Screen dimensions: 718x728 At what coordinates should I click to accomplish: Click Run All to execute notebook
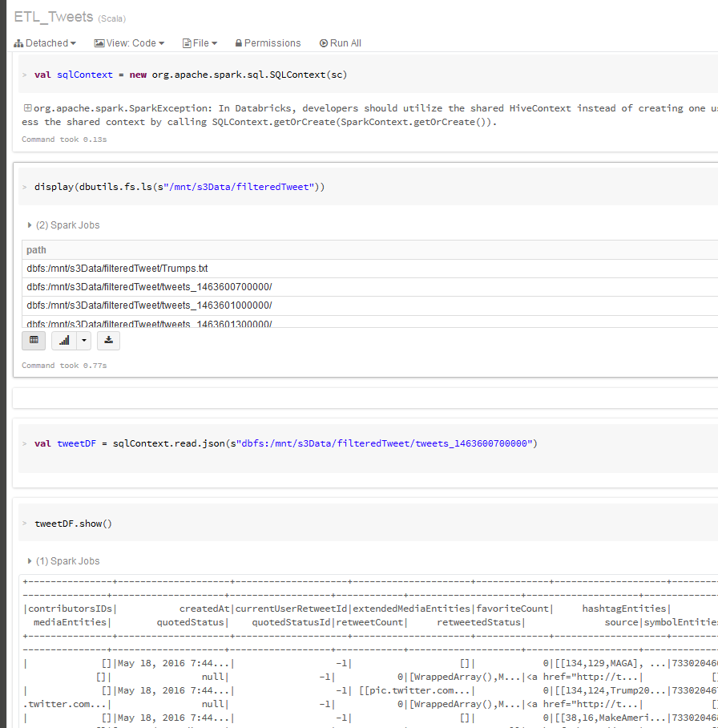341,43
